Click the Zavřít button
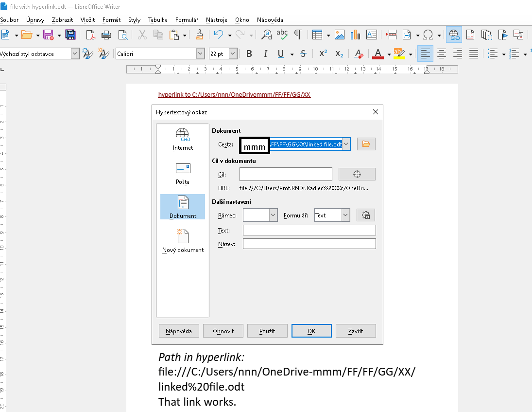532x412 pixels. pos(356,331)
